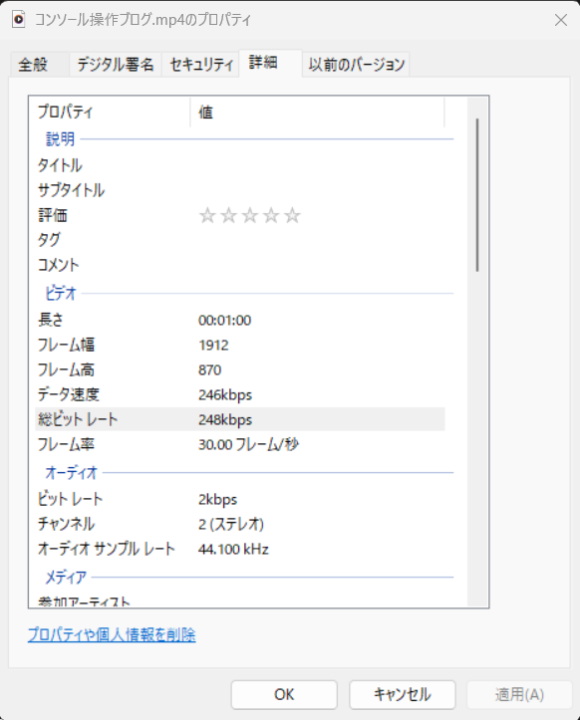Open the セキュリティ tab
The image size is (580, 720).
(x=201, y=64)
